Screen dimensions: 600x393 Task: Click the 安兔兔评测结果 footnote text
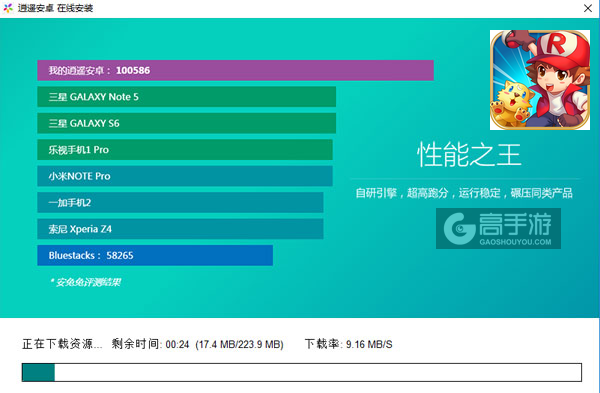[85, 282]
